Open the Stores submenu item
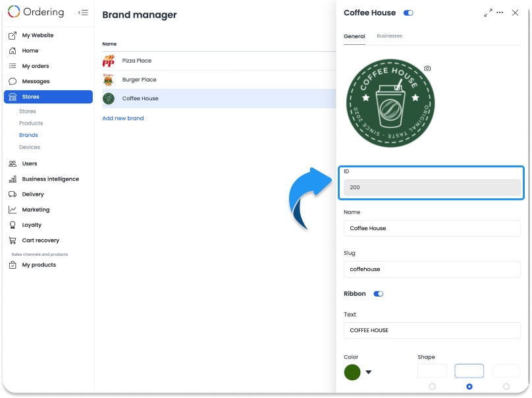The height and width of the screenshot is (398, 532). (x=28, y=111)
